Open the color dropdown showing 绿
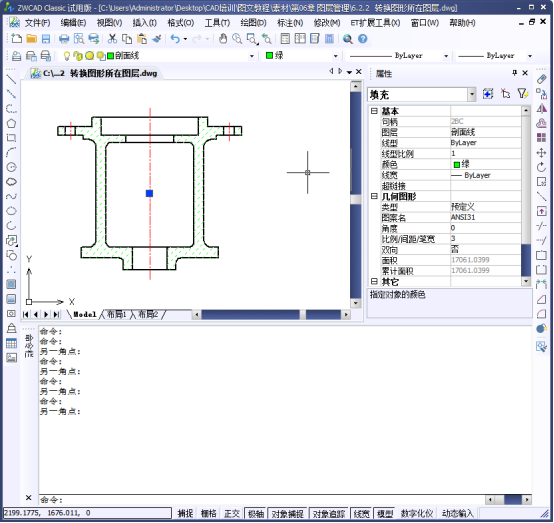The image size is (554, 523). tap(302, 56)
